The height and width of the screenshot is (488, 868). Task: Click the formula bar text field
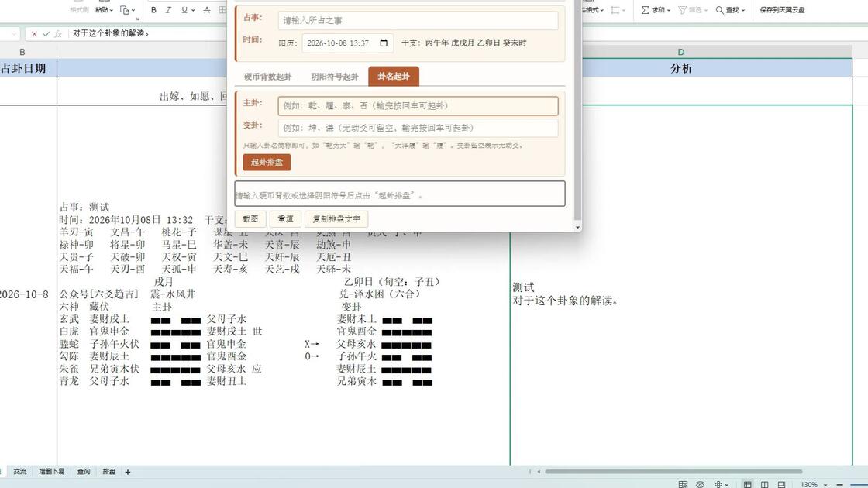click(x=150, y=34)
